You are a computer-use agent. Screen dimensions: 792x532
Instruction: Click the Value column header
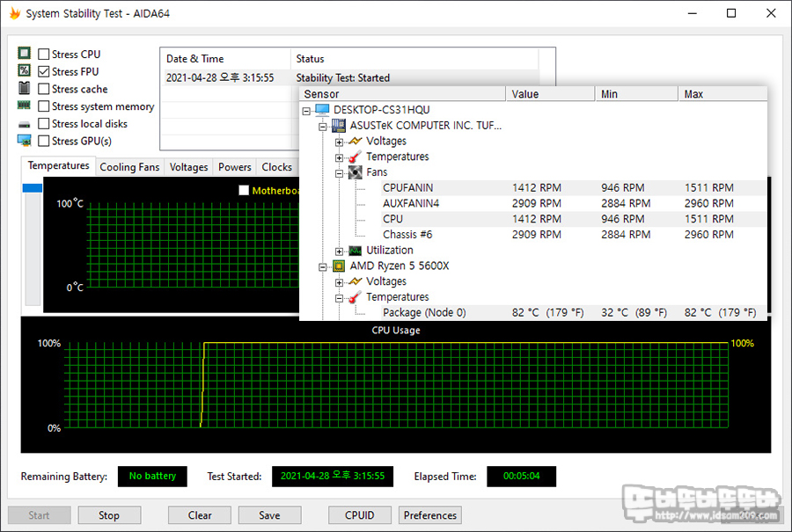coord(551,94)
